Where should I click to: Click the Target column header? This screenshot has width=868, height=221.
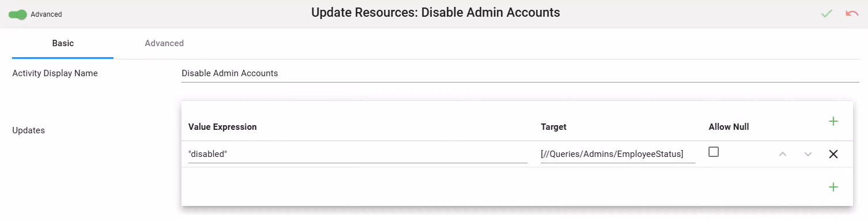554,127
